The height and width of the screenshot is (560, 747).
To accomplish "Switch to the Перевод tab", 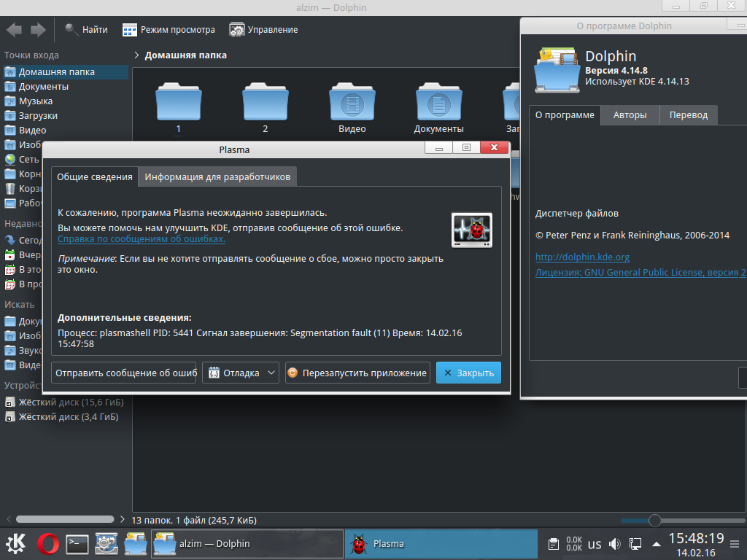I will click(x=689, y=115).
